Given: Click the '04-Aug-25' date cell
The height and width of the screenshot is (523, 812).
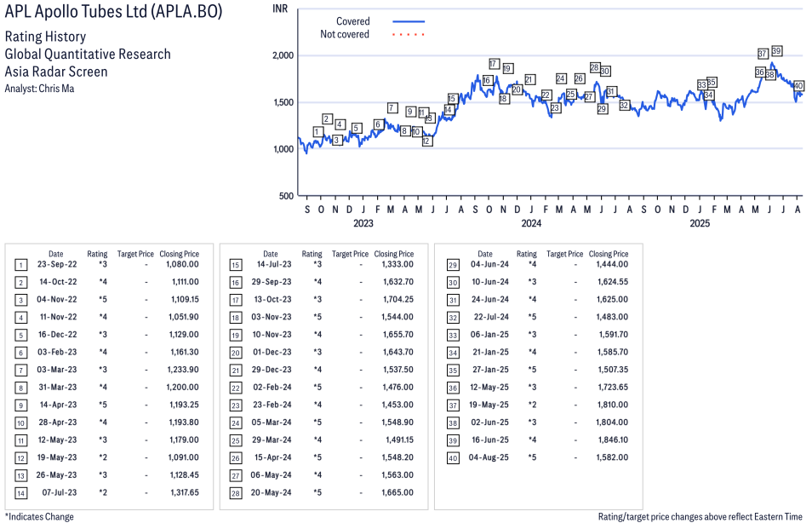Looking at the screenshot, I should pyautogui.click(x=489, y=457).
